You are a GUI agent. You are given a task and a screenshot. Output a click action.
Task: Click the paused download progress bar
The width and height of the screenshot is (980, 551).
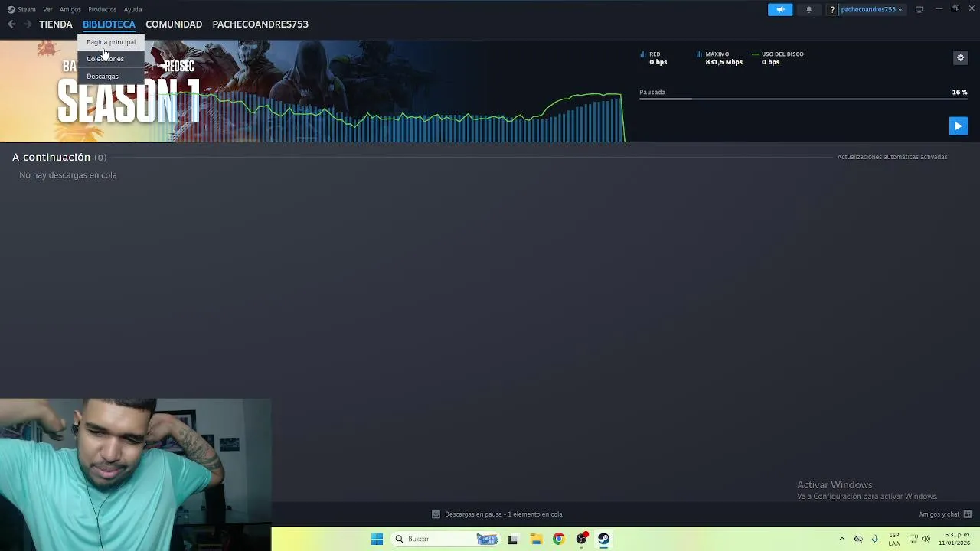click(x=803, y=99)
